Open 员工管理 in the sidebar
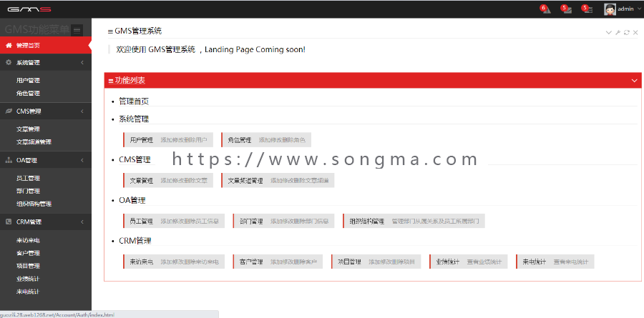The image size is (644, 318). pyautogui.click(x=28, y=178)
